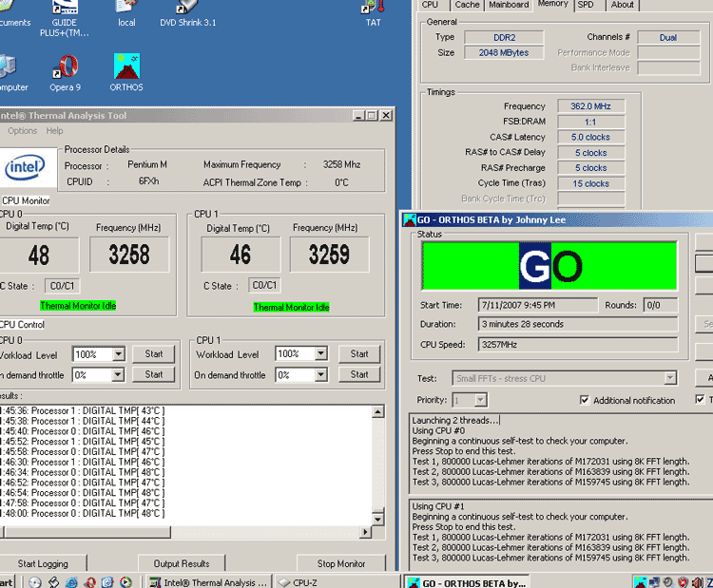Launch Opera from the Quick Launch bar
This screenshot has height=588, width=713.
(89, 582)
